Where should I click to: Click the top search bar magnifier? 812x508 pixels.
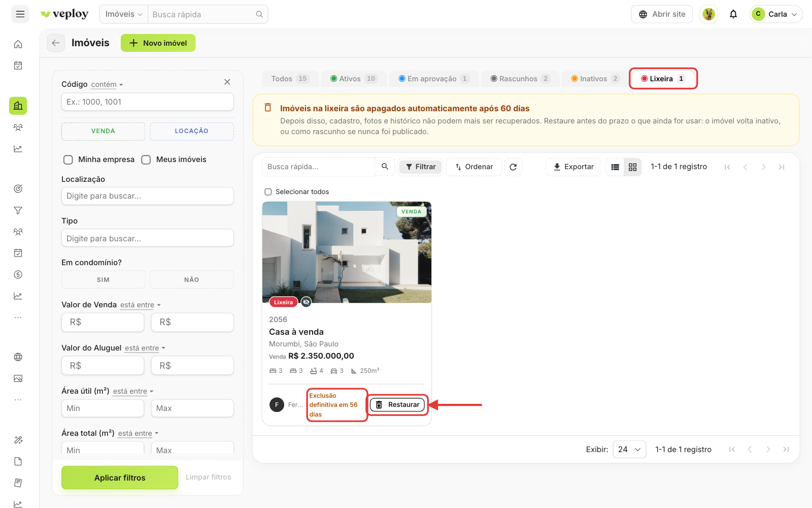[259, 14]
